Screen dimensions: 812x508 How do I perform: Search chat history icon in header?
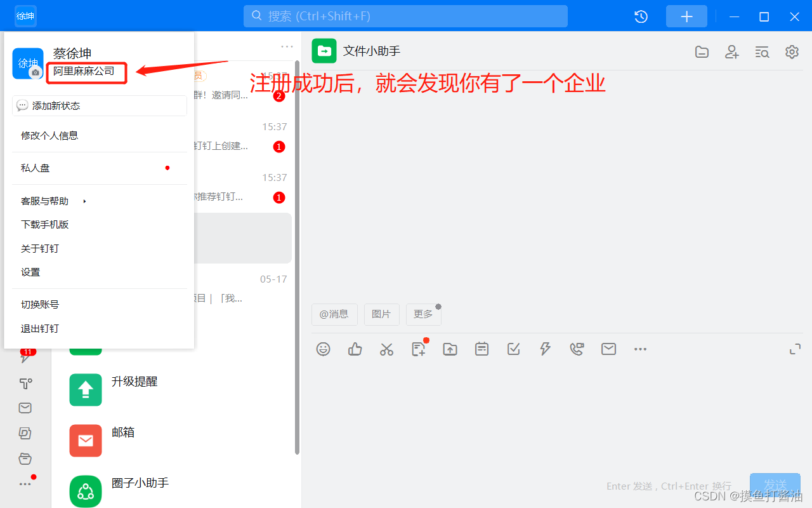[762, 52]
